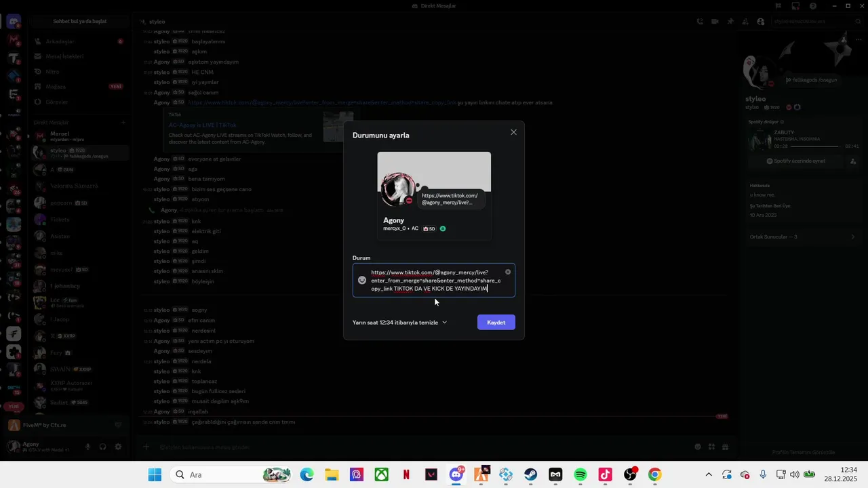Deafen audio with headphones icon
The height and width of the screenshot is (488, 868).
[102, 447]
